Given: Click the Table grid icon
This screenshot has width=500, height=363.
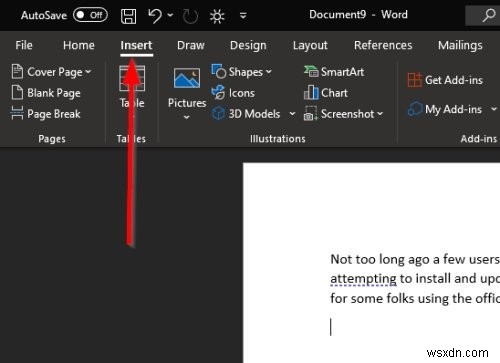Looking at the screenshot, I should coord(132,78).
